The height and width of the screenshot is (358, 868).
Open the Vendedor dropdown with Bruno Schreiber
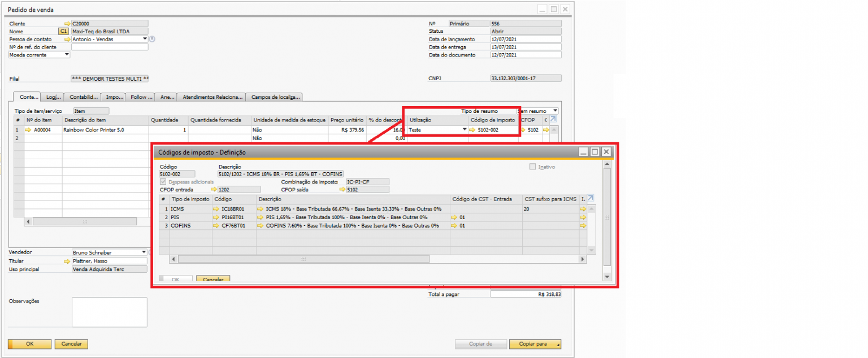pyautogui.click(x=144, y=252)
